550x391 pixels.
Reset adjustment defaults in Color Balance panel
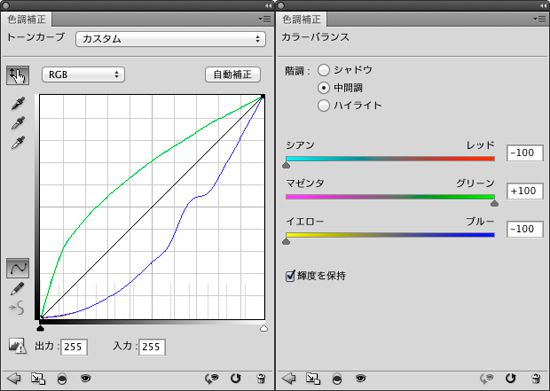510,378
